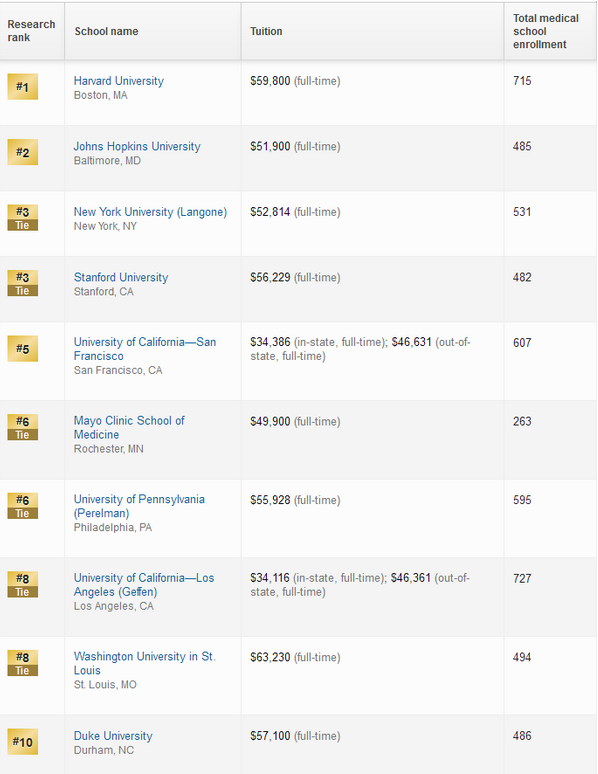Image resolution: width=598 pixels, height=774 pixels.
Task: Open the Johns Hopkins University link
Action: (x=137, y=147)
